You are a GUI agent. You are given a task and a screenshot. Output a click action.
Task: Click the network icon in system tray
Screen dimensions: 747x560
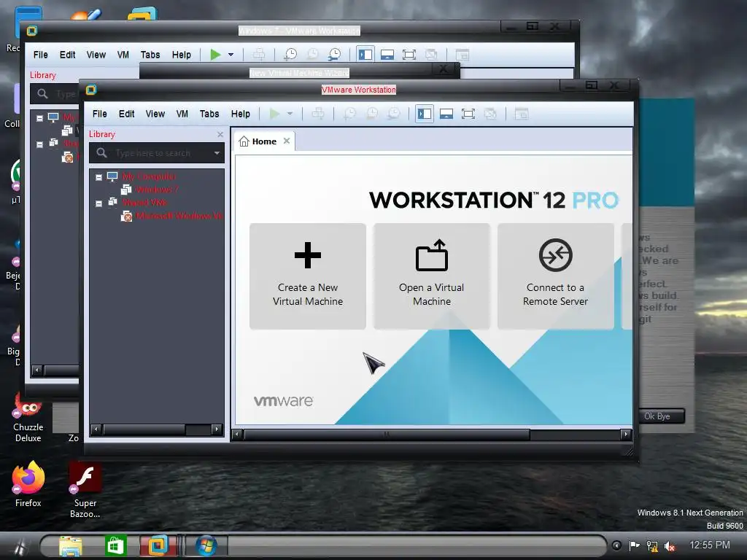[x=652, y=546]
